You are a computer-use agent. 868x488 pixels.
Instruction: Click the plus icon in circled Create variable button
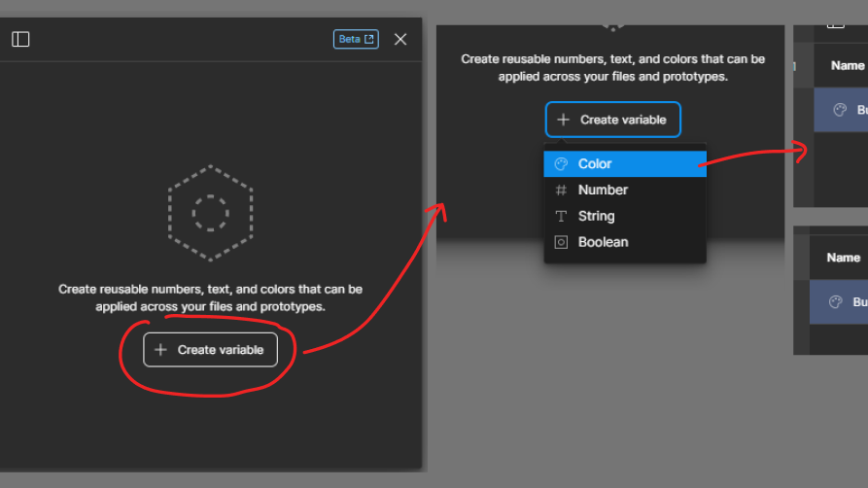click(x=160, y=350)
